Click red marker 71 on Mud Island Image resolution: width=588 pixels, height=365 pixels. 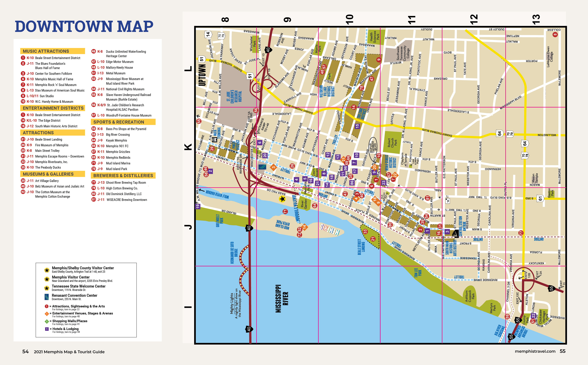[x=285, y=212]
